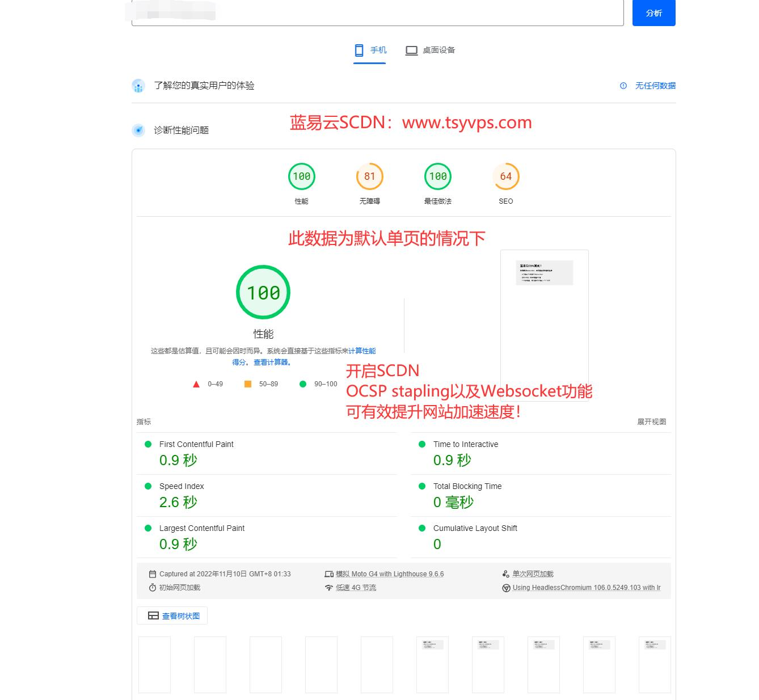
Task: Select the 最佳做法 score gauge
Action: click(x=438, y=176)
